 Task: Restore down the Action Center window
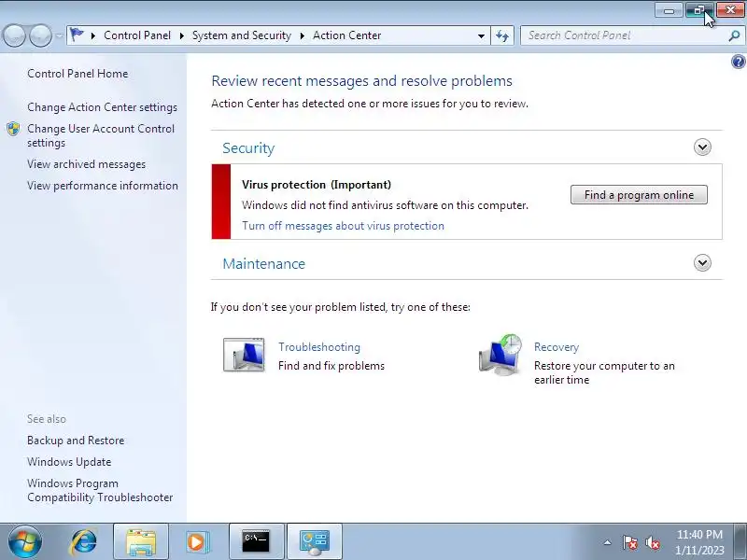[x=699, y=10]
